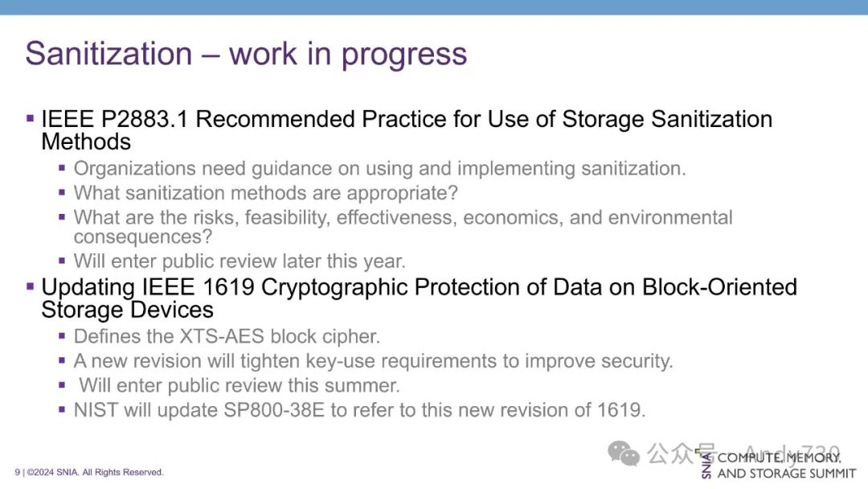Click 'Defines the XTS-AES block cipher' text
The width and height of the screenshot is (868, 489).
[227, 336]
